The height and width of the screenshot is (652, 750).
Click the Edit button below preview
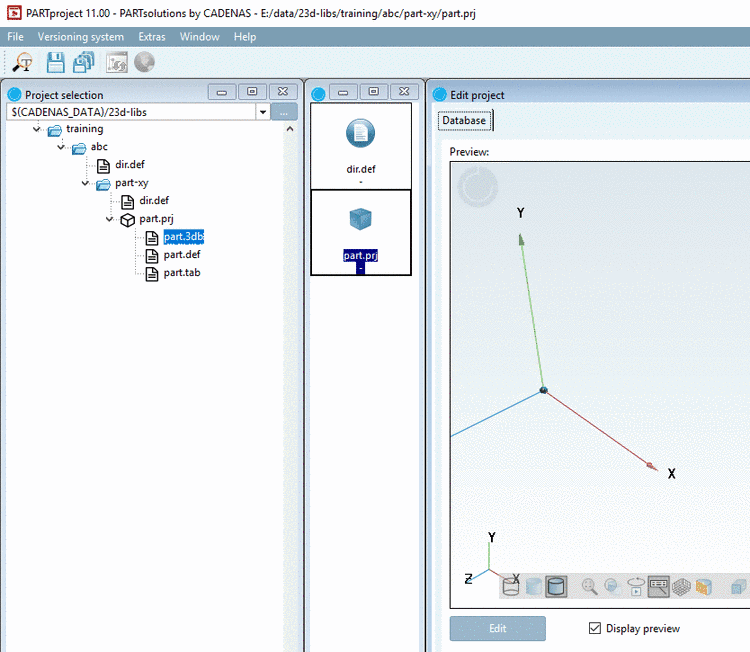497,628
